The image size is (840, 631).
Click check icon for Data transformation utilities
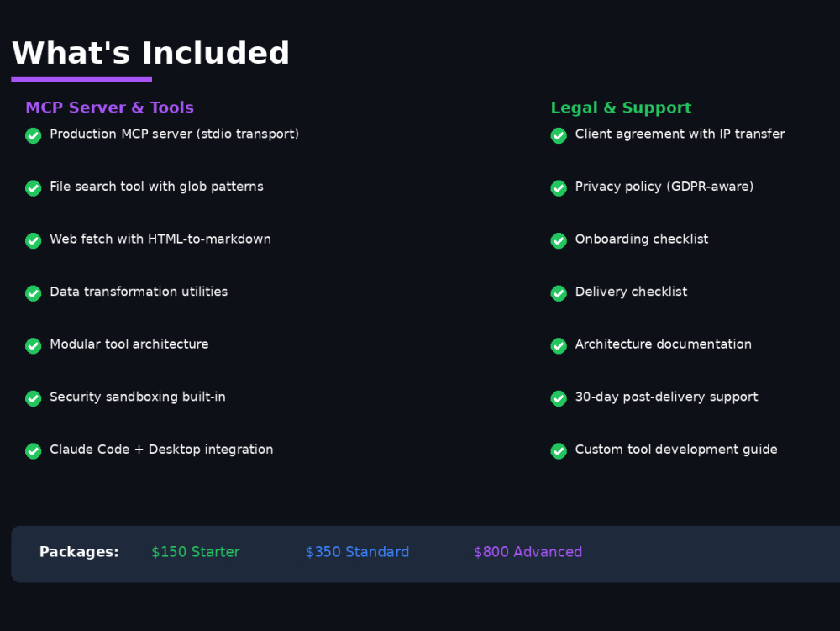pos(34,293)
